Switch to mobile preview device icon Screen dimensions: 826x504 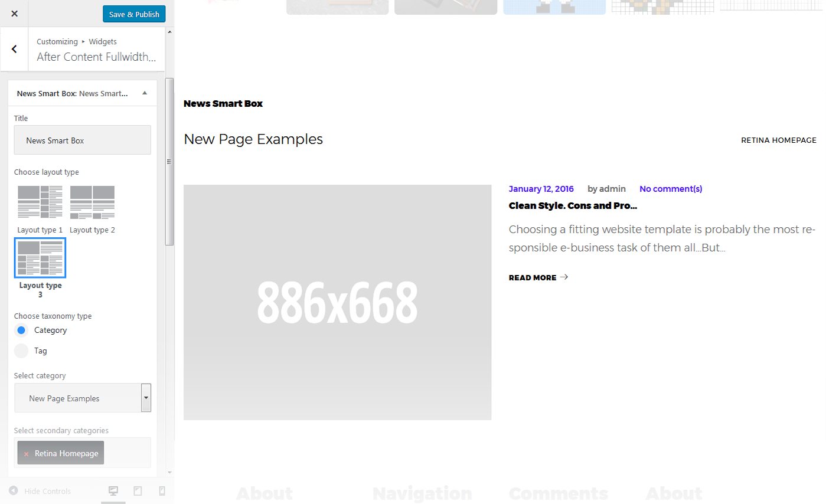pyautogui.click(x=162, y=491)
